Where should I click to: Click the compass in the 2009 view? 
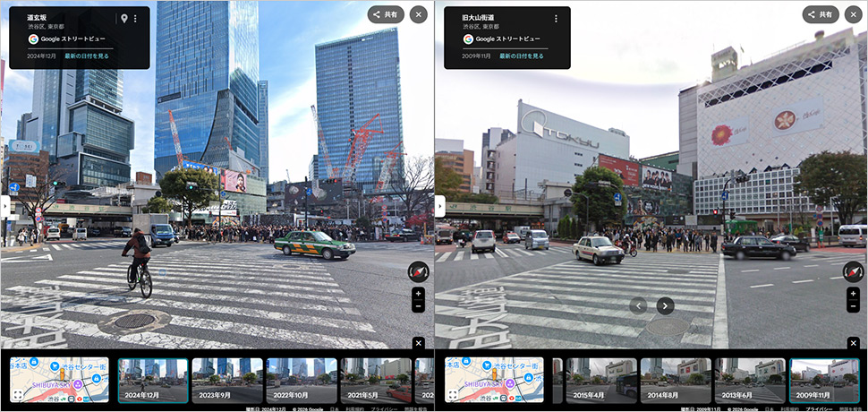point(854,272)
